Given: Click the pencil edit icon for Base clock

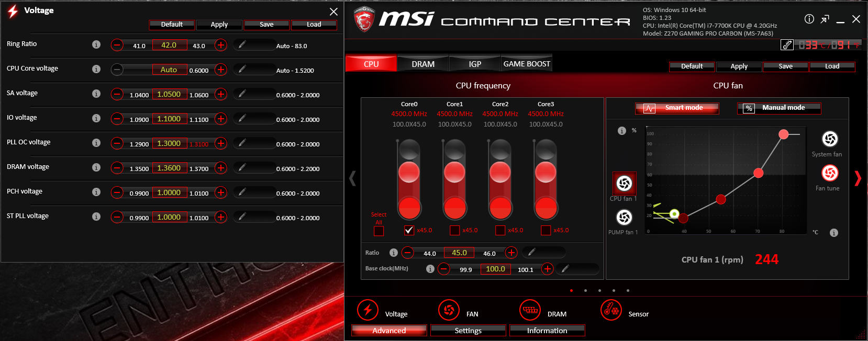Looking at the screenshot, I should 565,269.
